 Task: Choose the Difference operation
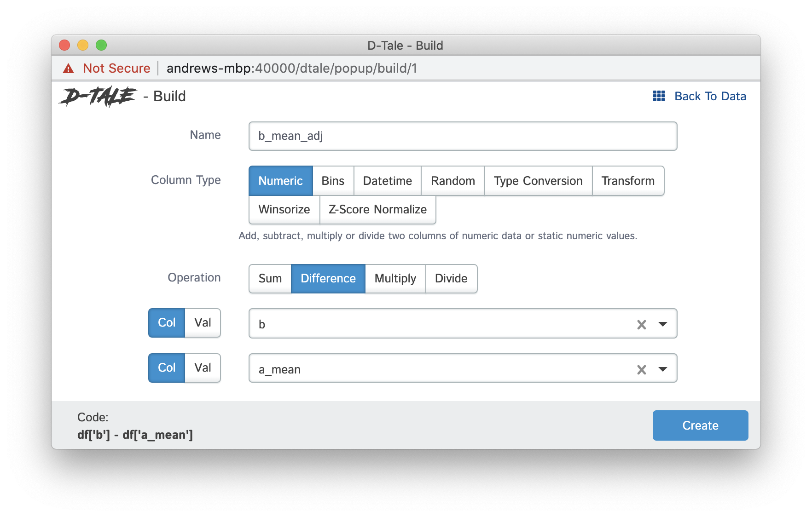pyautogui.click(x=328, y=279)
